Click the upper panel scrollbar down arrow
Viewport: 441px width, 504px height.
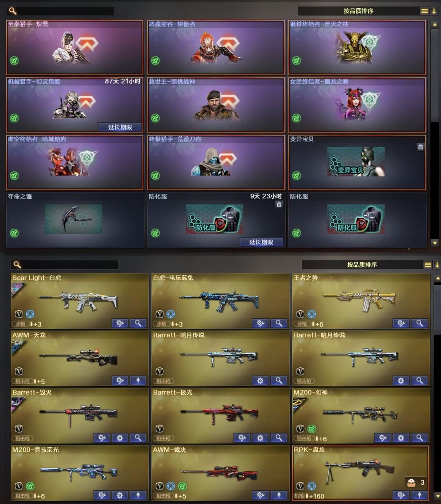point(434,243)
